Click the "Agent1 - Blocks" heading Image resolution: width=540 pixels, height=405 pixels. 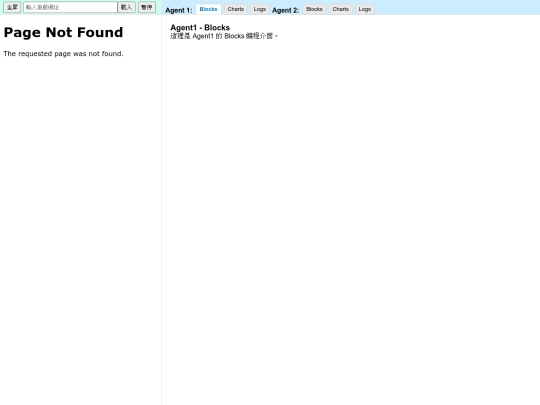click(x=200, y=28)
